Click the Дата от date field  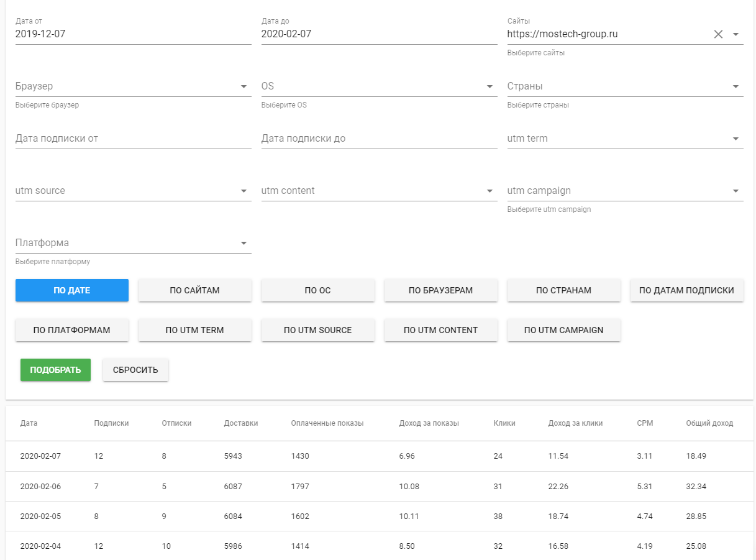click(133, 34)
